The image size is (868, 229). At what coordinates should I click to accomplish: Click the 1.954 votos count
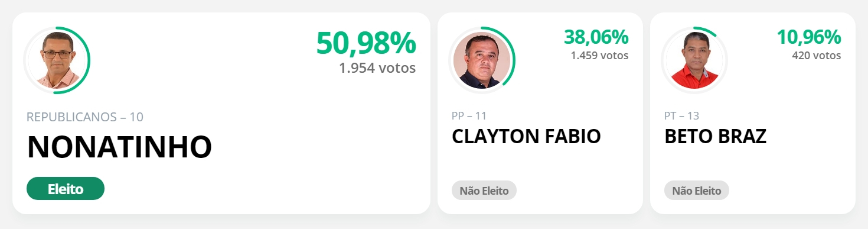(x=377, y=68)
